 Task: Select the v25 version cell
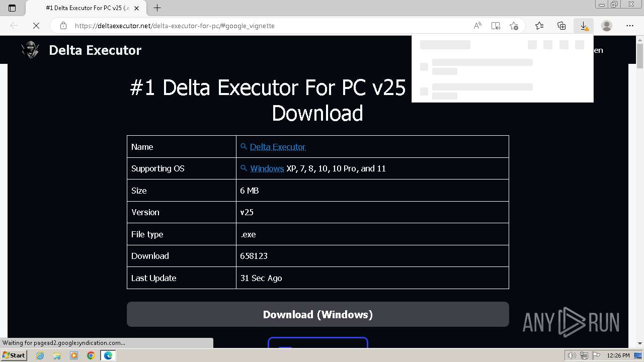372,212
